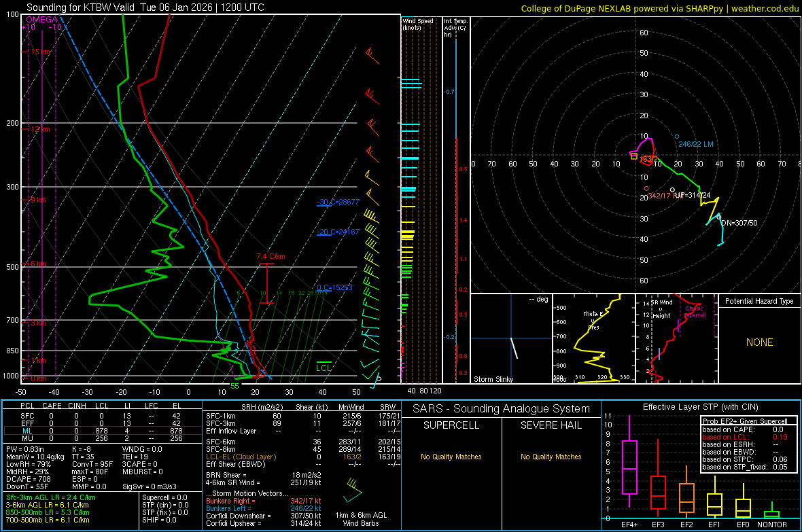Screen dimensions: 802x532
Task: Click the red '7.4 C/km' lapse rate label
Action: click(x=271, y=256)
